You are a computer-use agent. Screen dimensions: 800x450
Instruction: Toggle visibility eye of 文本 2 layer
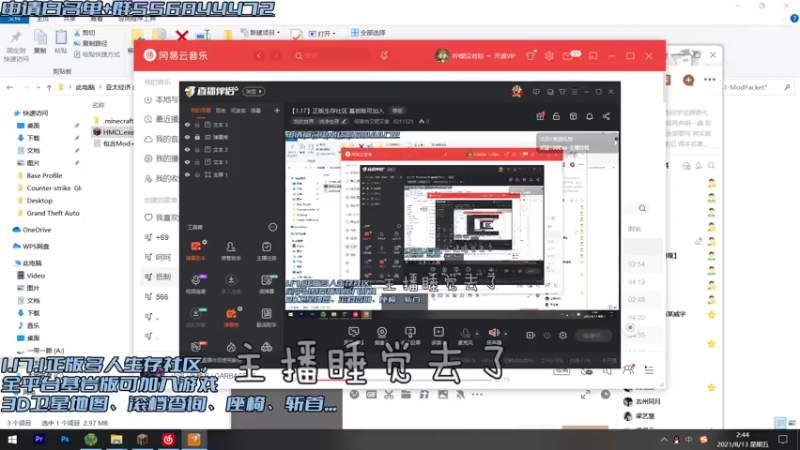point(187,149)
